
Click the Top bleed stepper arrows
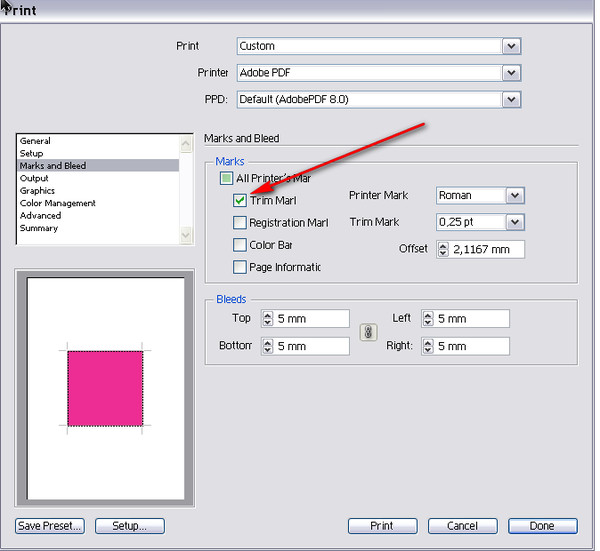(x=268, y=318)
